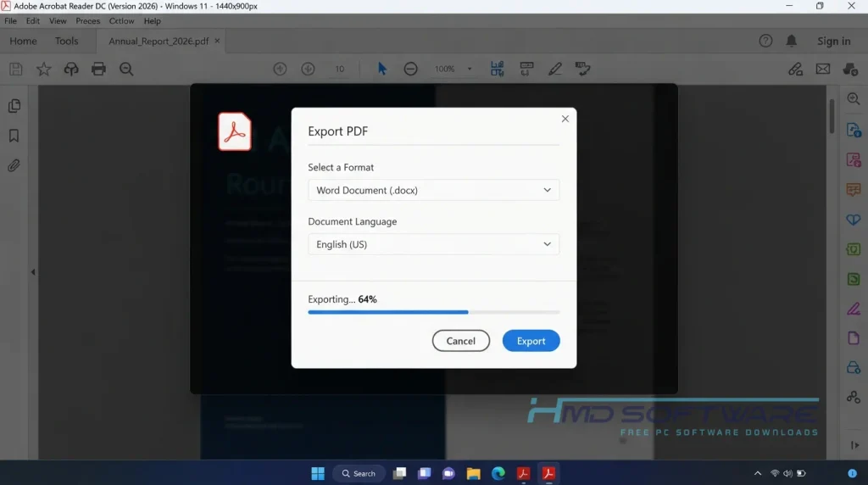Click the star bookmark icon in toolbar

point(44,69)
